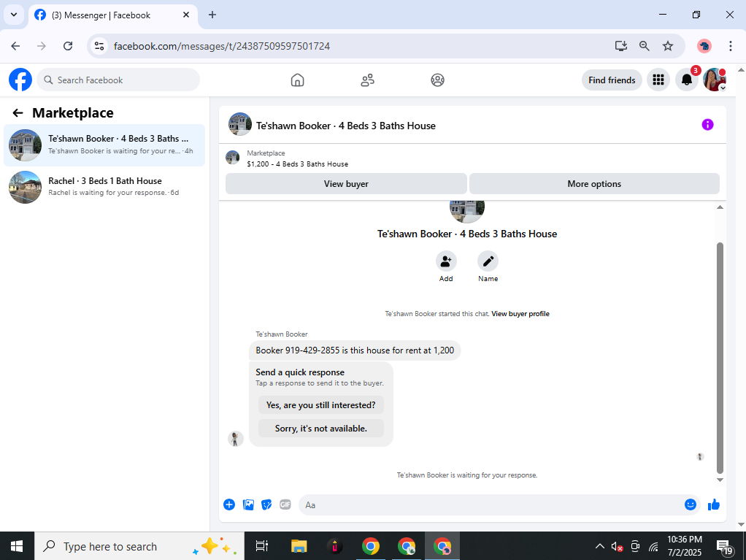Close the Messenger browser tab
Image resolution: width=746 pixels, height=560 pixels.
pyautogui.click(x=186, y=15)
